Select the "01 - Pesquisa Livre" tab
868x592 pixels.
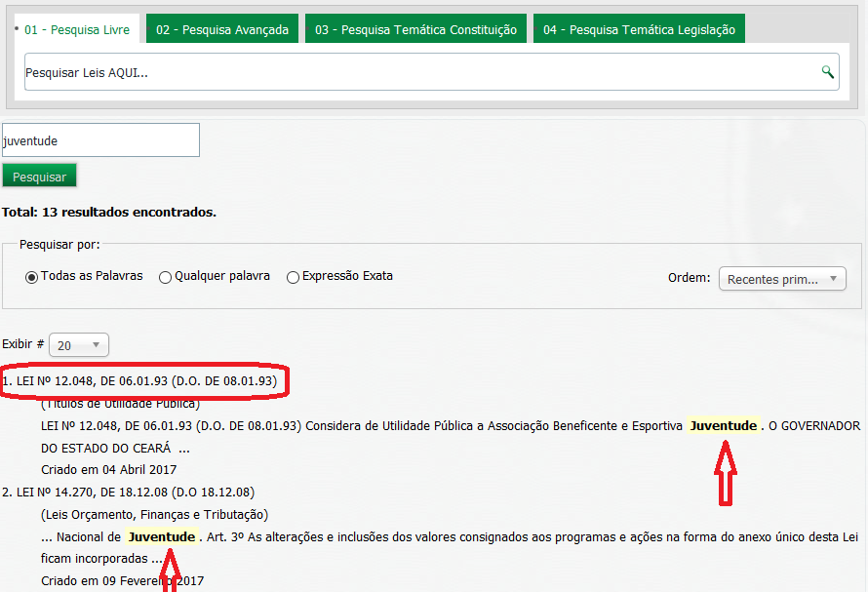[x=77, y=30]
